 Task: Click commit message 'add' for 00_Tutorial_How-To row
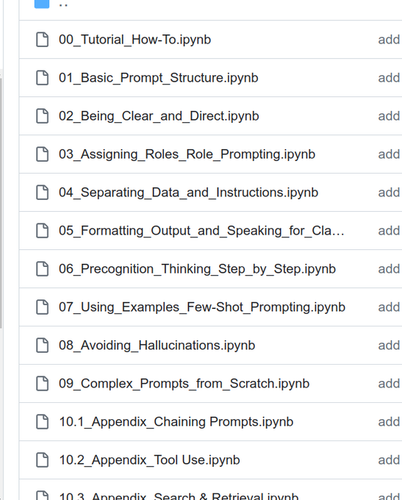point(389,40)
